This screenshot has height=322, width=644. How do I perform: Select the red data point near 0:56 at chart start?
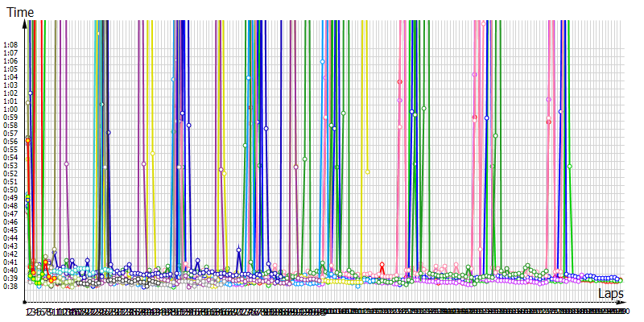pos(27,139)
